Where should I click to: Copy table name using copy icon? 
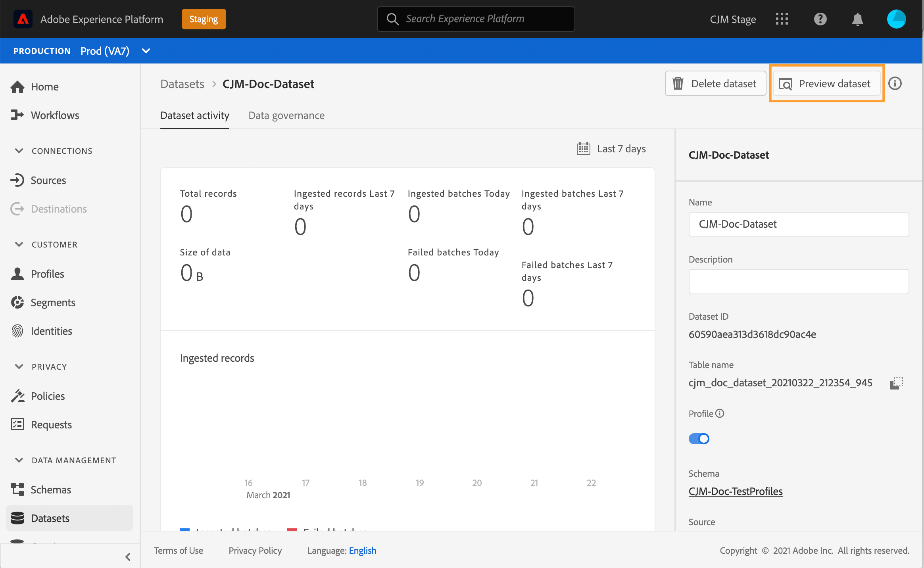896,383
